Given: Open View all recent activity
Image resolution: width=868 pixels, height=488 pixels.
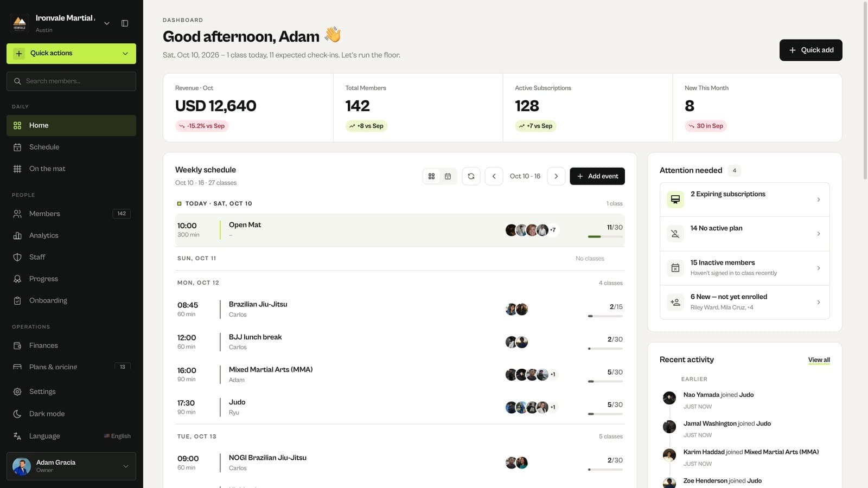Looking at the screenshot, I should coord(819,360).
